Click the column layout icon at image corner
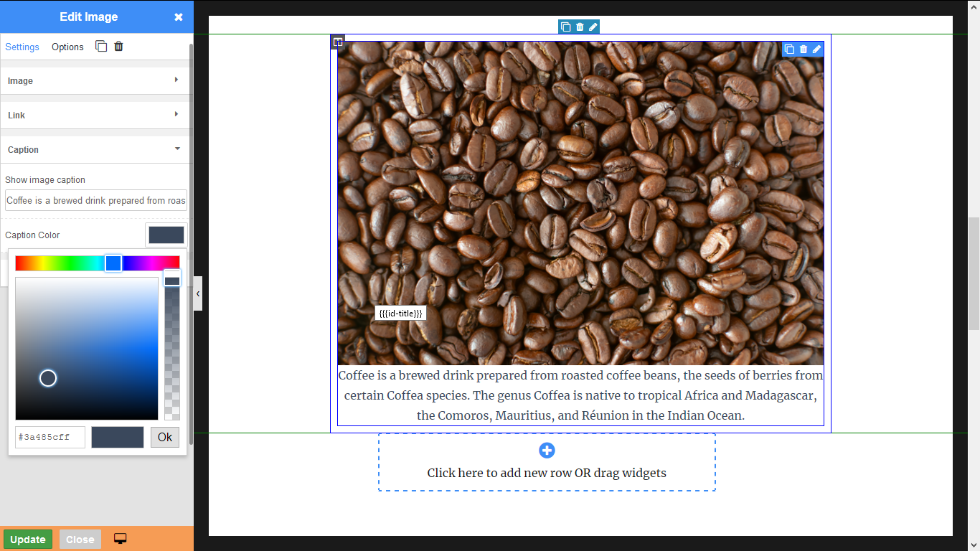 point(338,42)
